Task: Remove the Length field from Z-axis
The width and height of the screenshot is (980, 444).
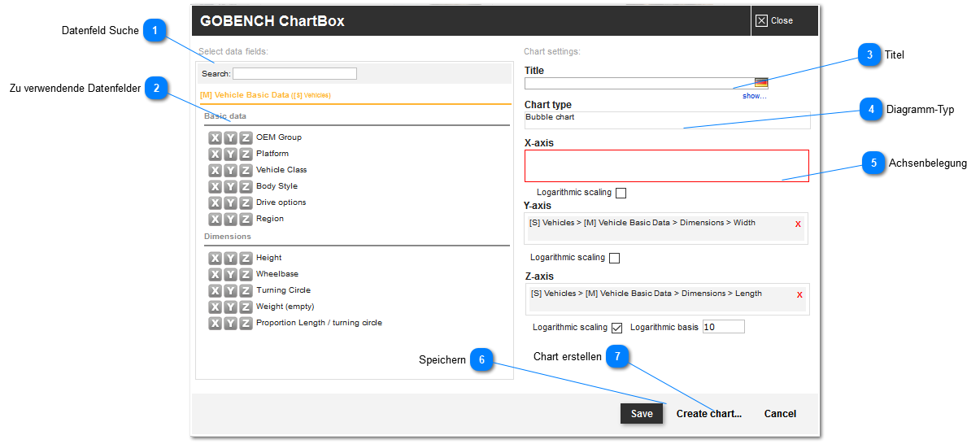Action: click(799, 294)
